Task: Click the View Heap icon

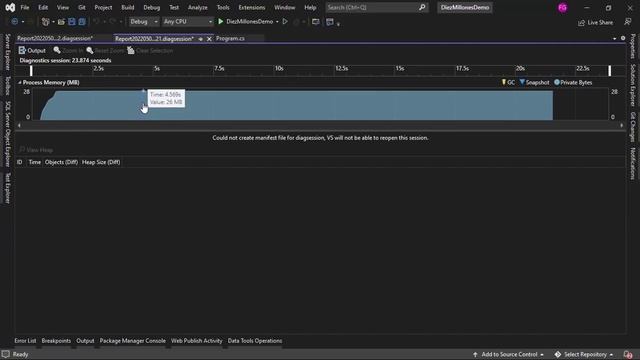Action: point(22,150)
